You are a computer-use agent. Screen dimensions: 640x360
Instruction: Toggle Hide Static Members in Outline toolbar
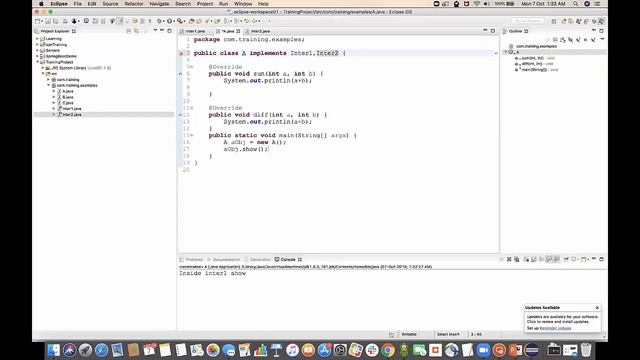(578, 40)
